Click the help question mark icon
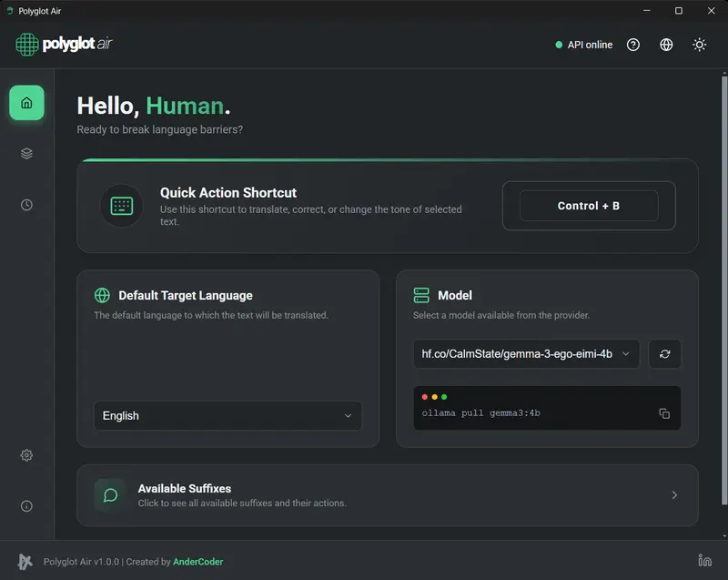728x580 pixels. [633, 45]
